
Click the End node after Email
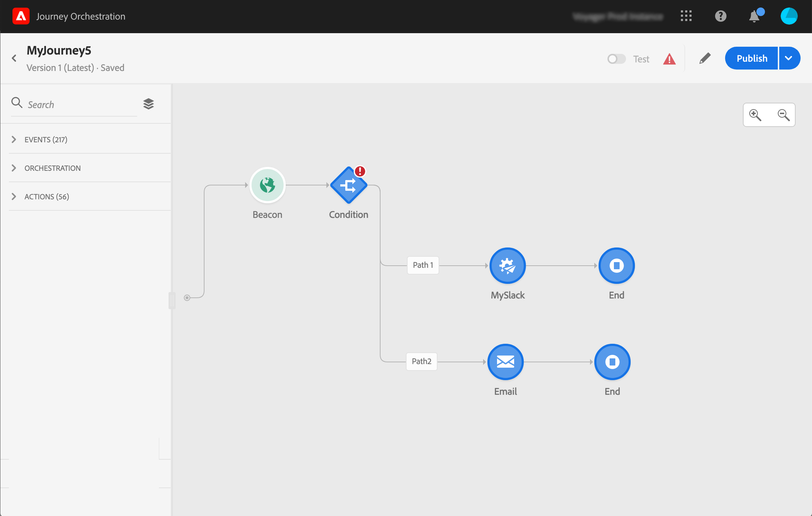(x=612, y=362)
